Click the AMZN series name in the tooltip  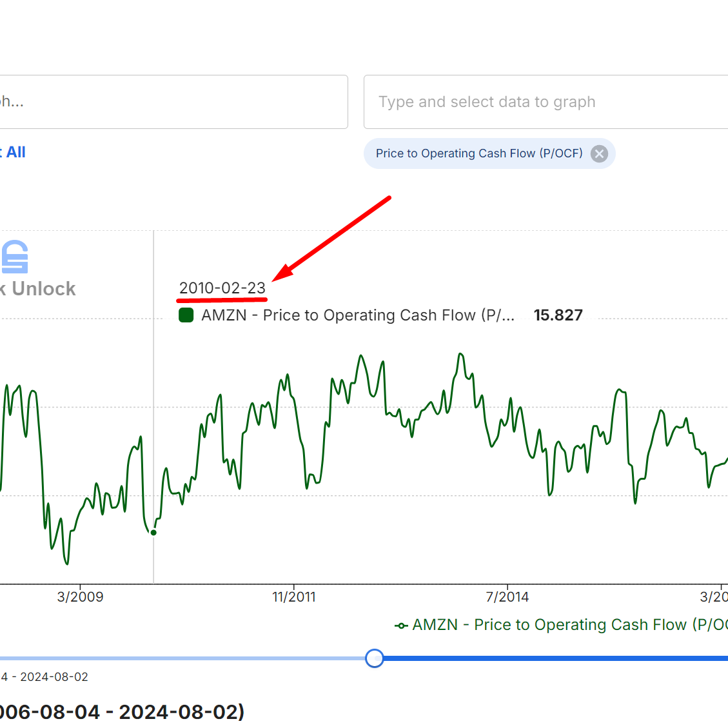click(x=358, y=315)
